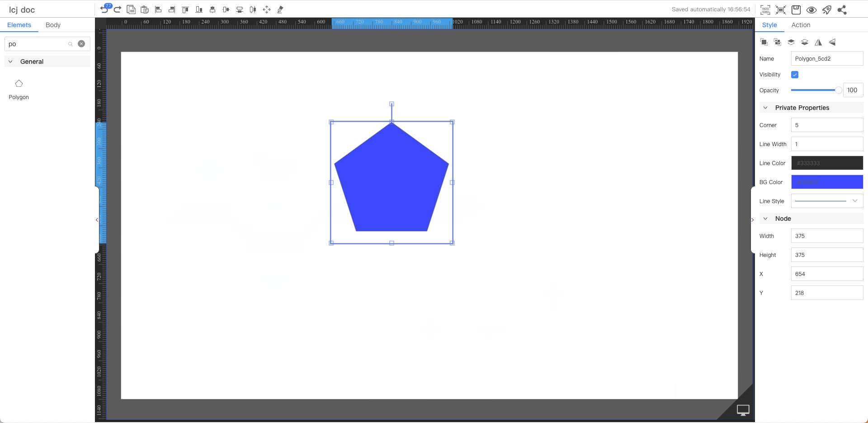868x423 pixels.
Task: Click the Y position field
Action: click(827, 293)
